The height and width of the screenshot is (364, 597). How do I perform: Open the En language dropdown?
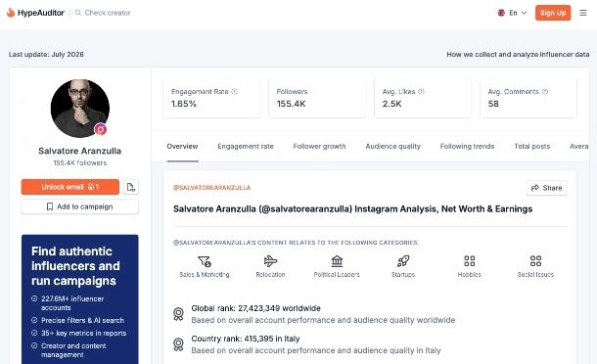512,13
